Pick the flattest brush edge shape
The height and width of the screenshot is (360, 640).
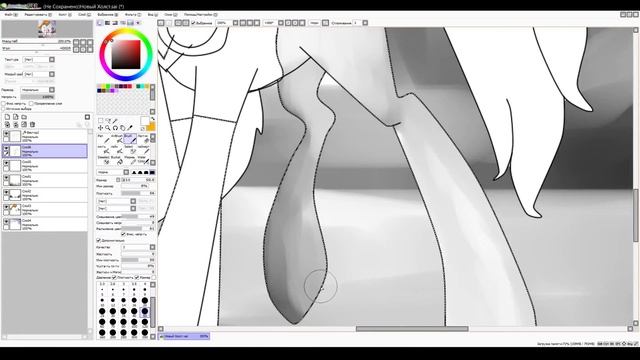coord(152,172)
